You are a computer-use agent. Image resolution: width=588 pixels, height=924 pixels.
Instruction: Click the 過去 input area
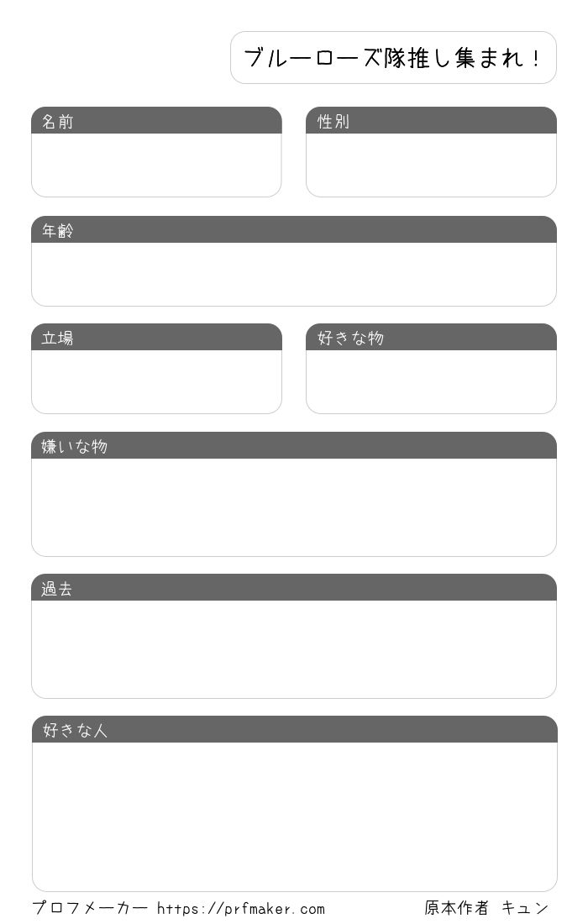tap(294, 649)
